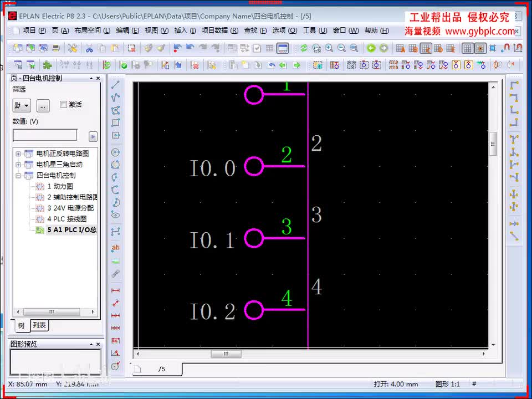Select the Insert image tool
Screen dimensions: 532x399
point(115,261)
